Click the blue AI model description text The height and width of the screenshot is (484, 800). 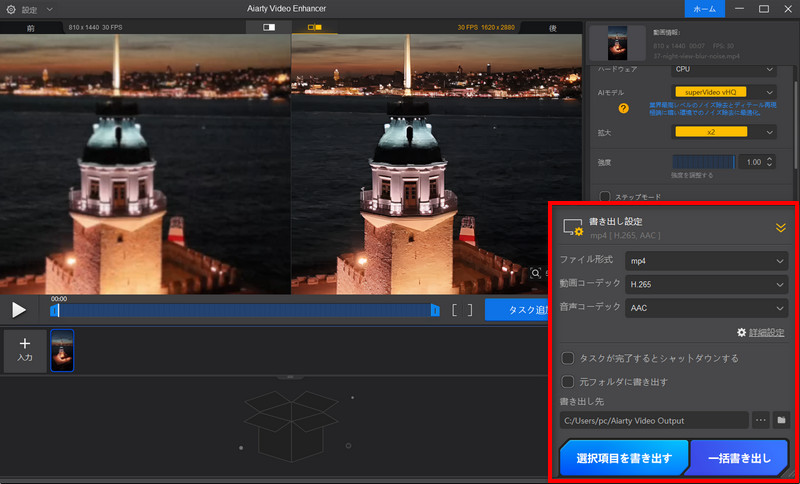click(x=713, y=109)
